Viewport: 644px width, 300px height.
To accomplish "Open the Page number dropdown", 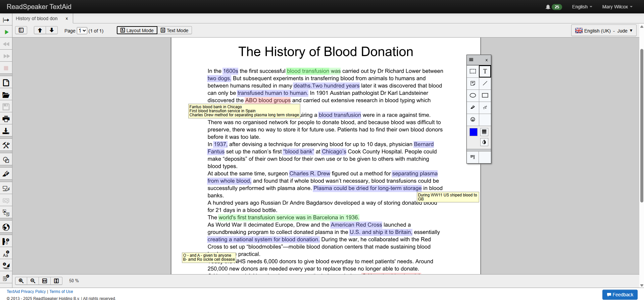I will point(82,31).
